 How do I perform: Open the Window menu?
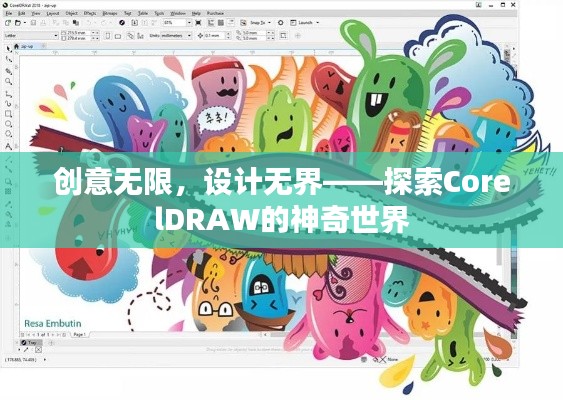tap(178, 13)
